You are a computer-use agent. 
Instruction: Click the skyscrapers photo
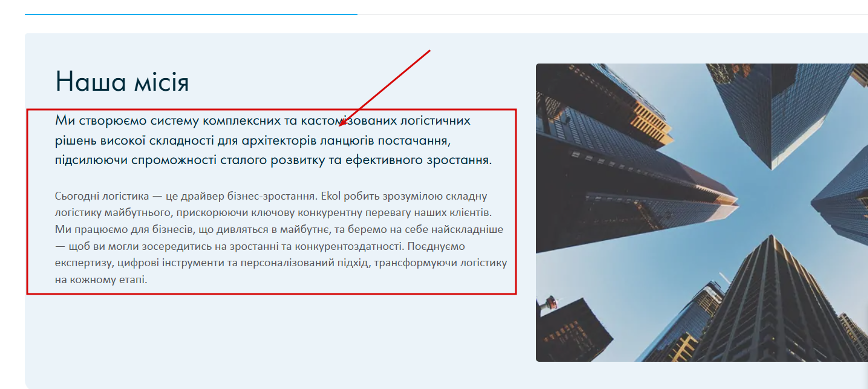[x=702, y=212]
